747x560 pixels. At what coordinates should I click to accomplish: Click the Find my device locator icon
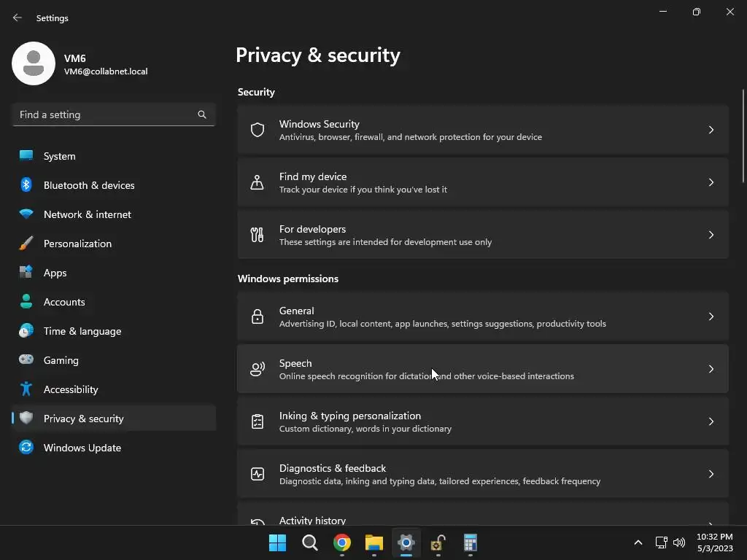coord(258,182)
